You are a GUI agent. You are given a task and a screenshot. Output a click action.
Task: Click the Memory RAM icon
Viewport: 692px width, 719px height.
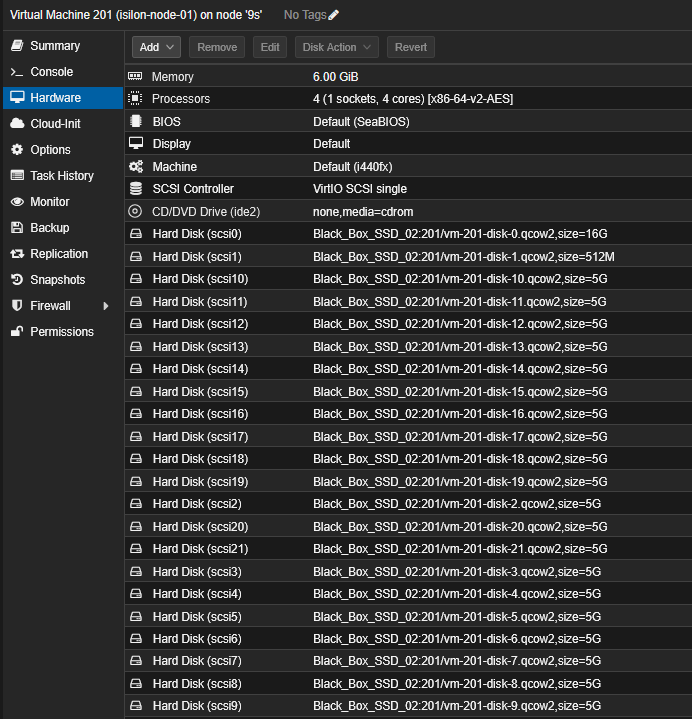(x=136, y=77)
